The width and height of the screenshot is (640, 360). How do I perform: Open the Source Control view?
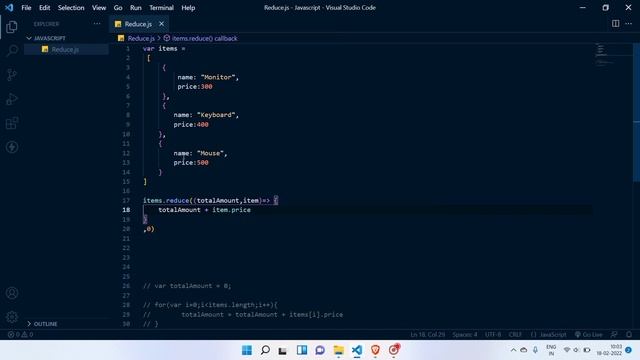coord(12,75)
